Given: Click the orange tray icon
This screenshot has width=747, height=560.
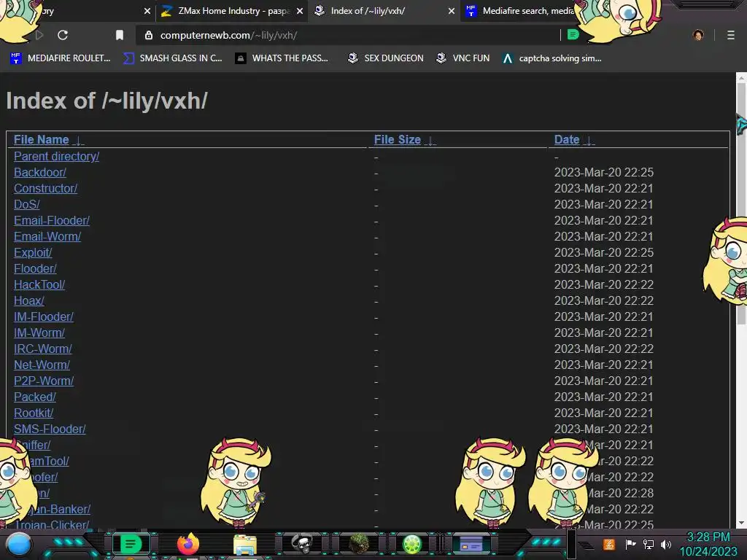Looking at the screenshot, I should point(609,544).
